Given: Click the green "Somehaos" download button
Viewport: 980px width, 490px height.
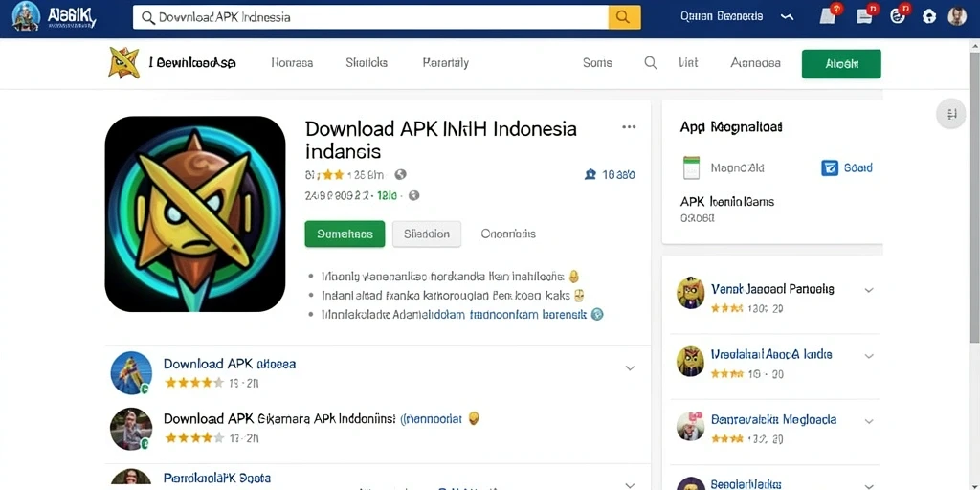Looking at the screenshot, I should 345,234.
